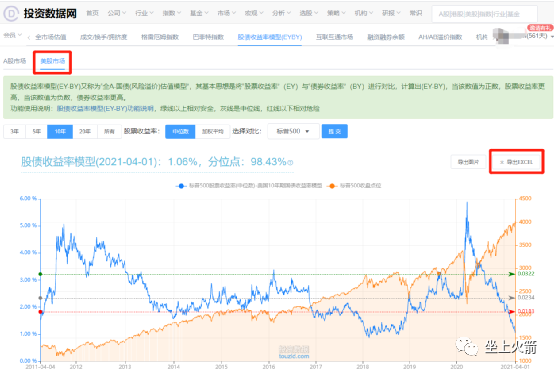Image resolution: width=554 pixels, height=372 pixels.
Task: Open the 互联互通市场 sub-tab
Action: 335,37
